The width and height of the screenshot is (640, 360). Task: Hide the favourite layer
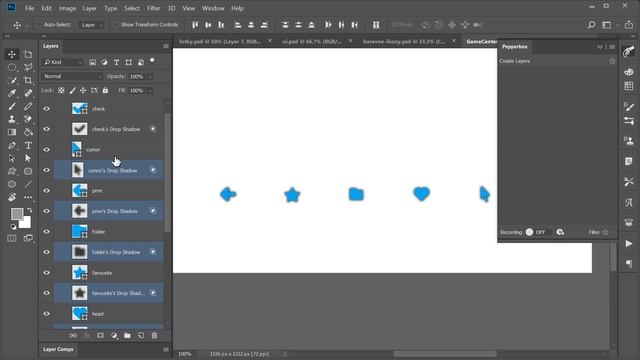pyautogui.click(x=47, y=273)
